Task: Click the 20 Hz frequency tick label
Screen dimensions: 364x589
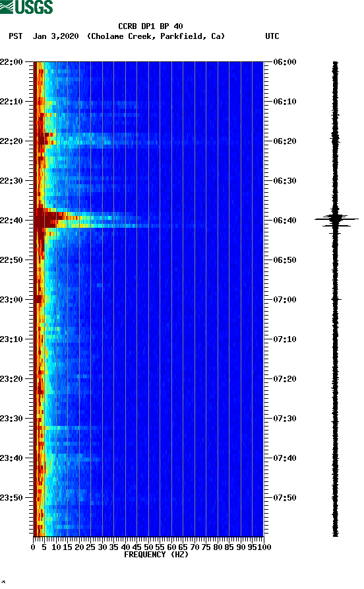Action: pyautogui.click(x=79, y=547)
